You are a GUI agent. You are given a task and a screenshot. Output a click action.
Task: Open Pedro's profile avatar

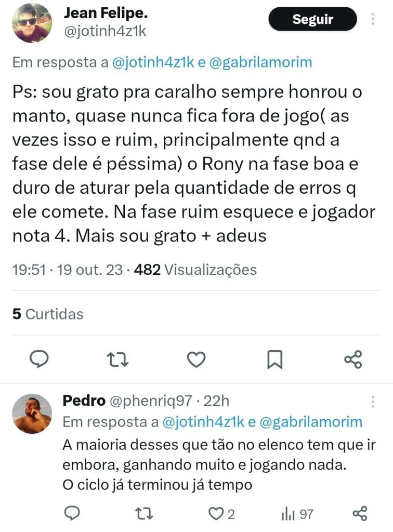tap(32, 414)
